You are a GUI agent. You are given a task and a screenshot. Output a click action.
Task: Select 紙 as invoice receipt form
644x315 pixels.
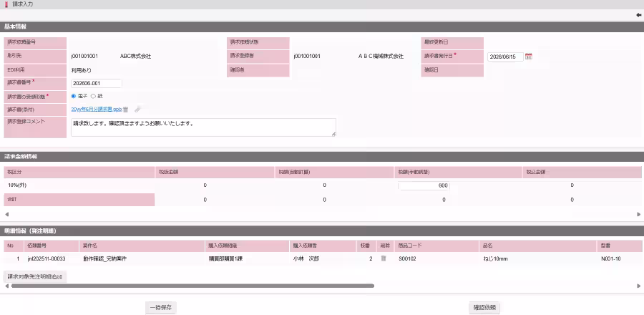[x=93, y=96]
